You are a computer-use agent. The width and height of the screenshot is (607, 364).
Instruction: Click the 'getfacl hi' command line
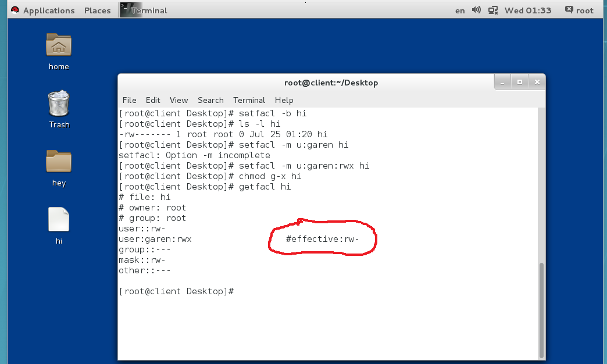(205, 187)
